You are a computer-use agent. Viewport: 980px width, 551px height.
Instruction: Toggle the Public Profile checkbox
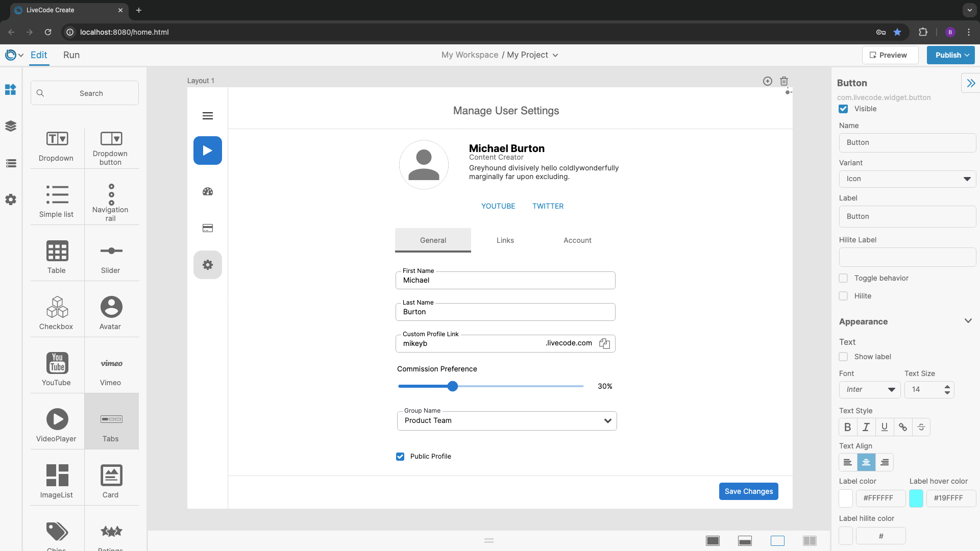[400, 457]
